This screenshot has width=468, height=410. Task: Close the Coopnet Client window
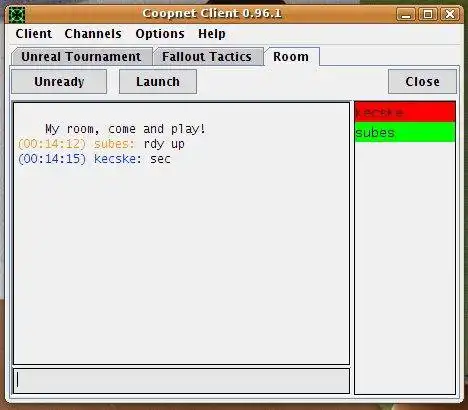pyautogui.click(x=450, y=14)
